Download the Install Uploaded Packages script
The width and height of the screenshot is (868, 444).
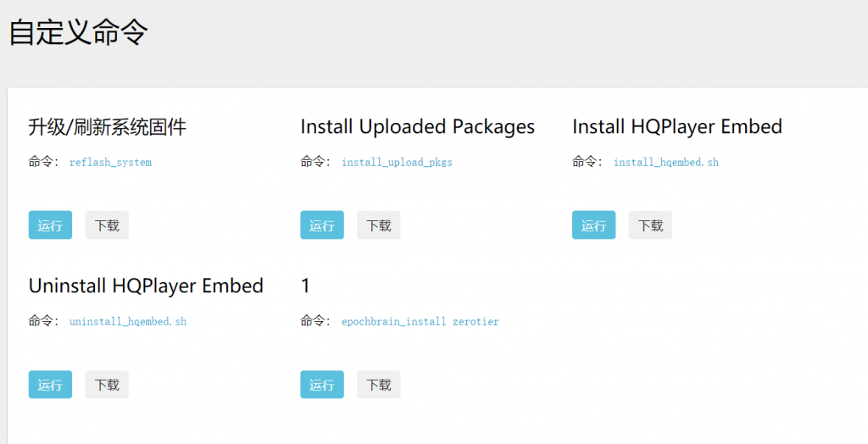[379, 225]
